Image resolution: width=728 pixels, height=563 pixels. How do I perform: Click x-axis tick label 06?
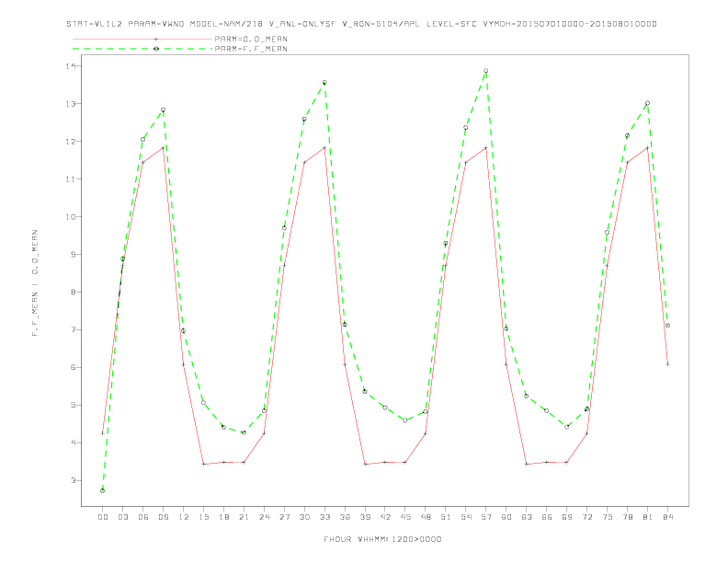click(143, 517)
